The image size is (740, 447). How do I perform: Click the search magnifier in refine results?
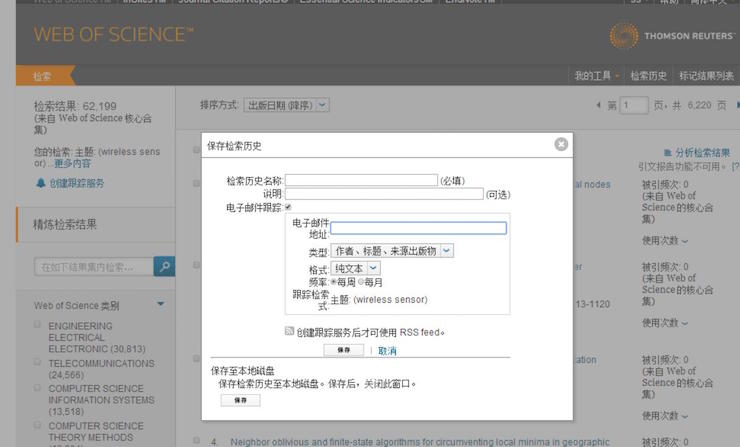coord(164,266)
